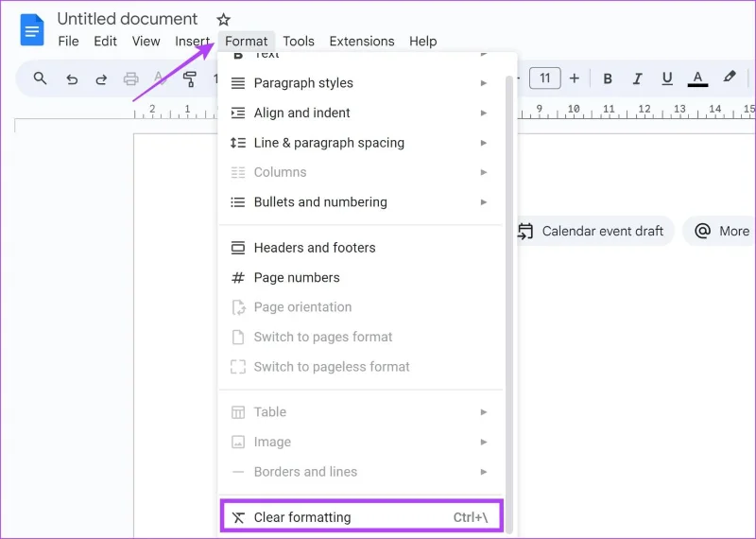756x539 pixels.
Task: Click the line spacing icon
Action: click(x=238, y=143)
